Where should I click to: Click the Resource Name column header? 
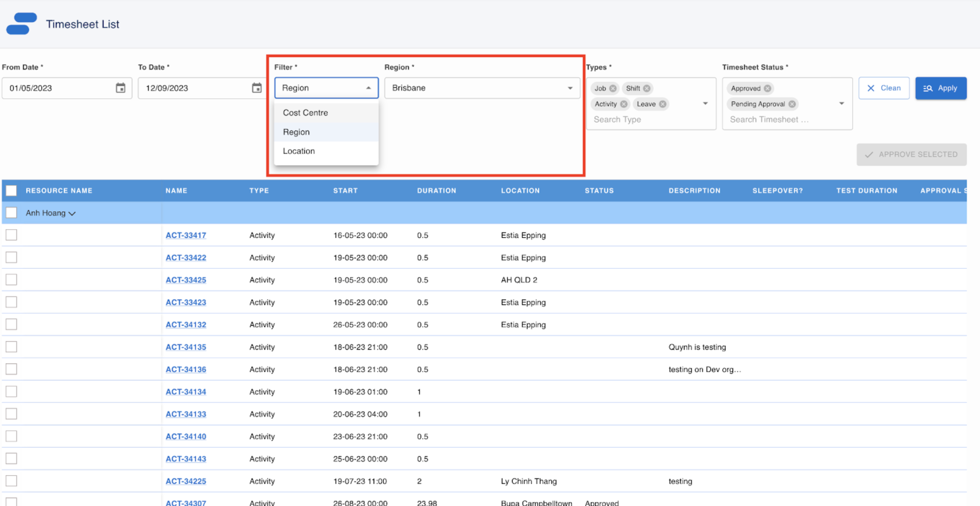[59, 191]
